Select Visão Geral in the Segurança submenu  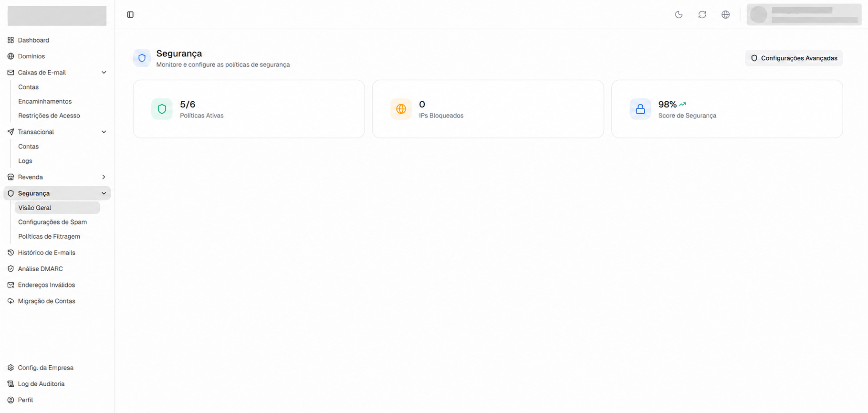(57, 208)
